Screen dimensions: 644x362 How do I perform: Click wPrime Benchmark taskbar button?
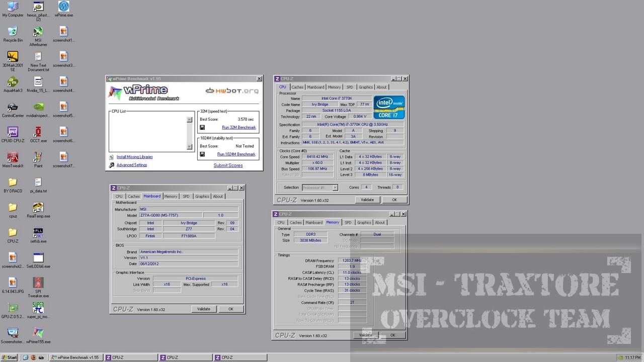[x=76, y=357]
